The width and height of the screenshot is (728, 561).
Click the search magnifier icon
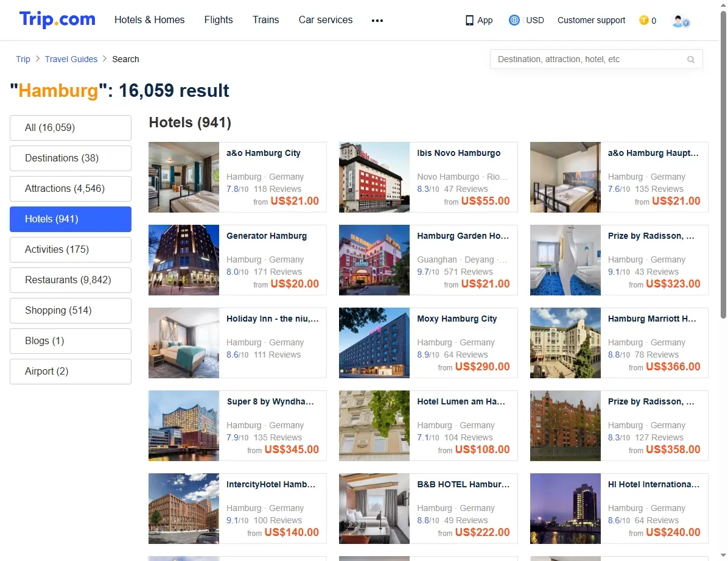pos(691,60)
